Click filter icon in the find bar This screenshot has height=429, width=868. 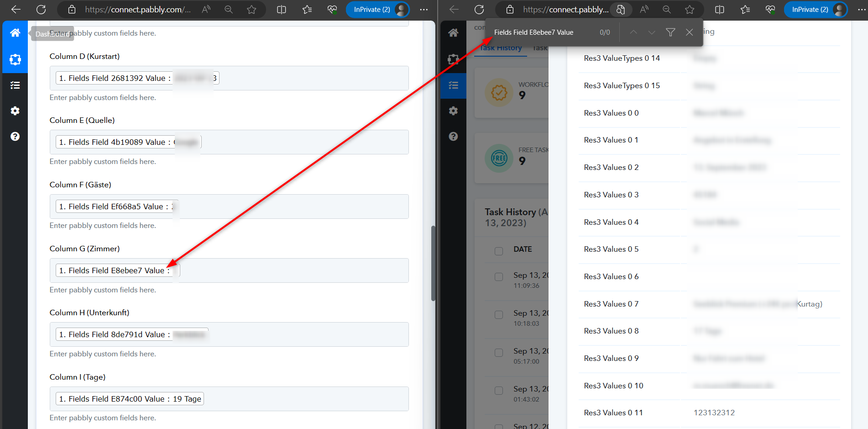click(670, 32)
